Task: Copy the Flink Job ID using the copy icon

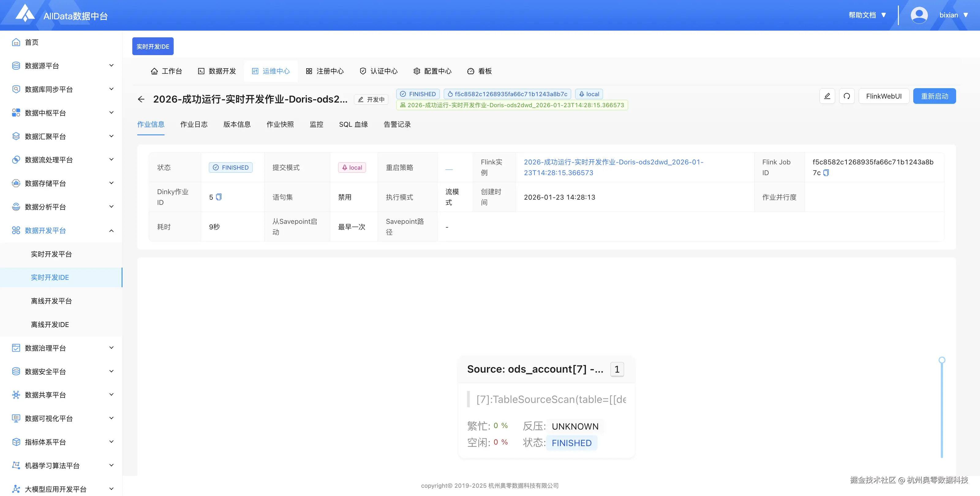Action: click(826, 173)
